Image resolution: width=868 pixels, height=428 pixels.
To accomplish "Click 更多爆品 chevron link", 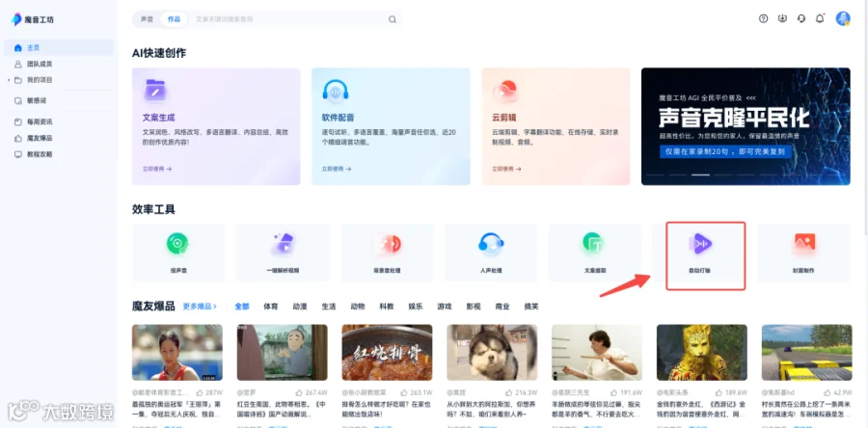I will click(x=200, y=307).
